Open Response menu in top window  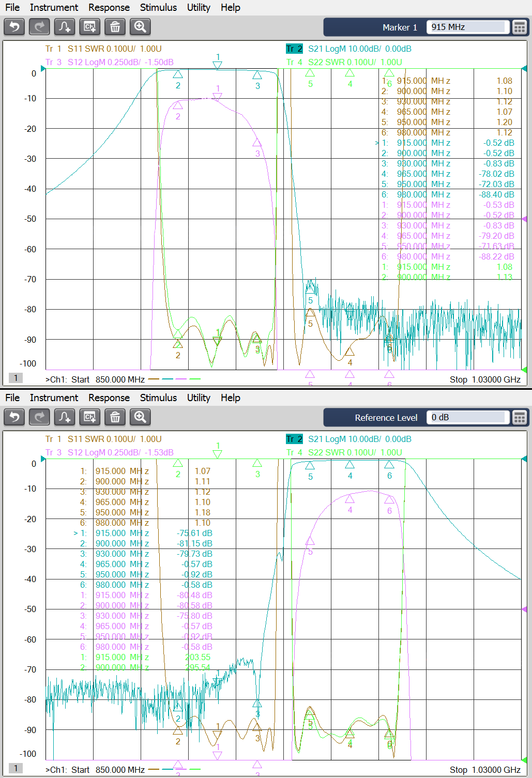pyautogui.click(x=109, y=8)
